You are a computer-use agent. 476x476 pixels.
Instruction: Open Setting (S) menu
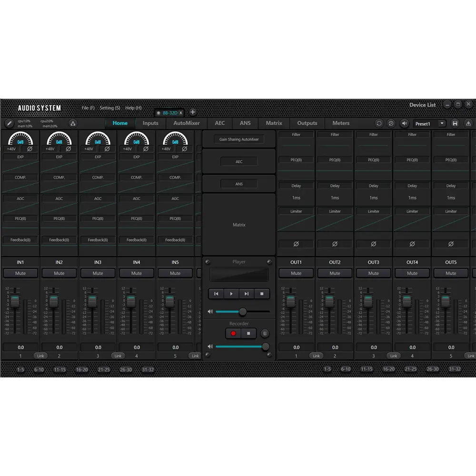110,108
